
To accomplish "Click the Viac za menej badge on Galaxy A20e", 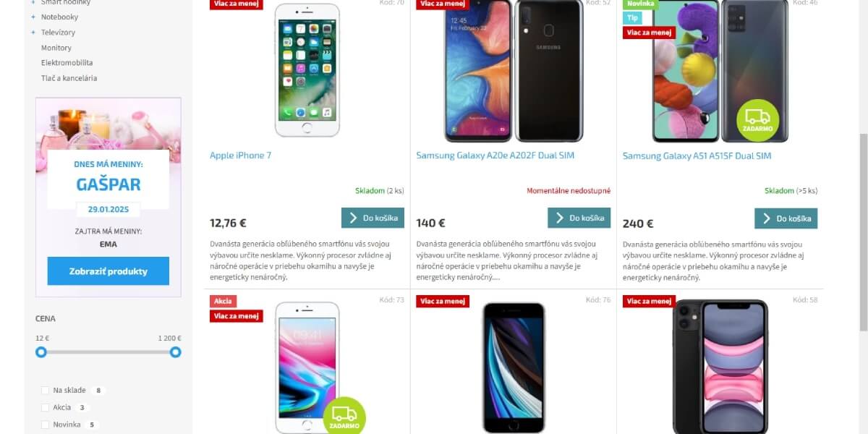I will (x=443, y=4).
